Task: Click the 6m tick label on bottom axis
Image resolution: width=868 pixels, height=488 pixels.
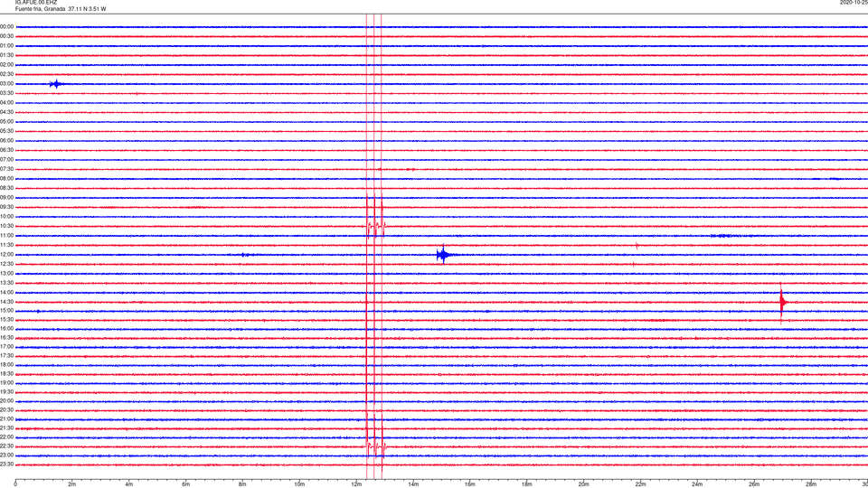Action: (186, 484)
